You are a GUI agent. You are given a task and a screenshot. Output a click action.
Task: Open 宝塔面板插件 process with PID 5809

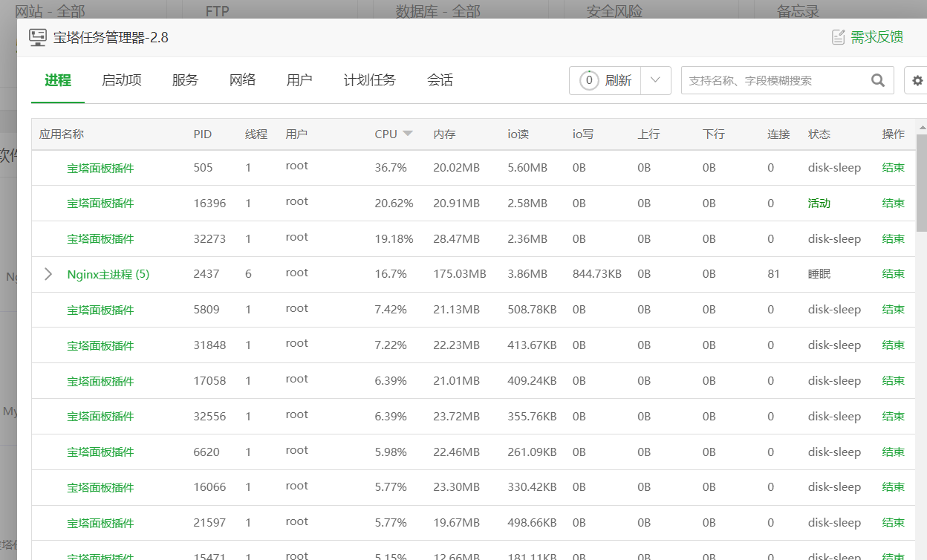coord(100,310)
